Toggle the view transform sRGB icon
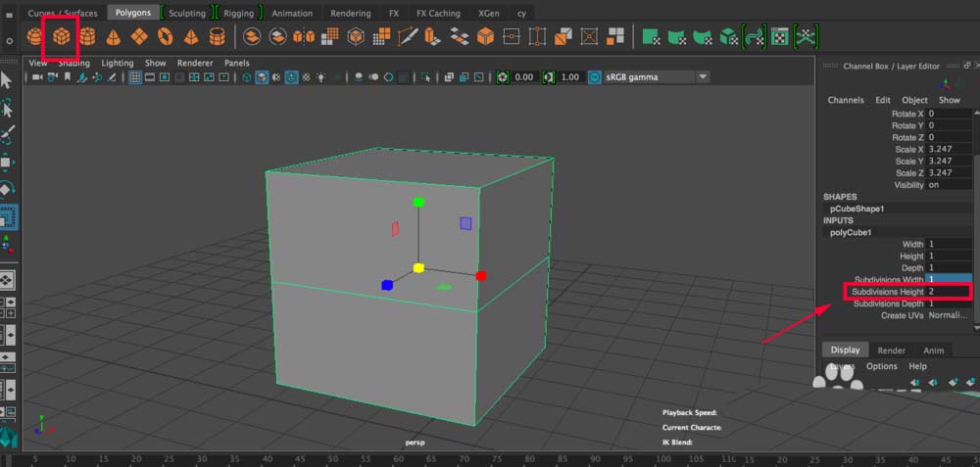The image size is (980, 467). [595, 77]
